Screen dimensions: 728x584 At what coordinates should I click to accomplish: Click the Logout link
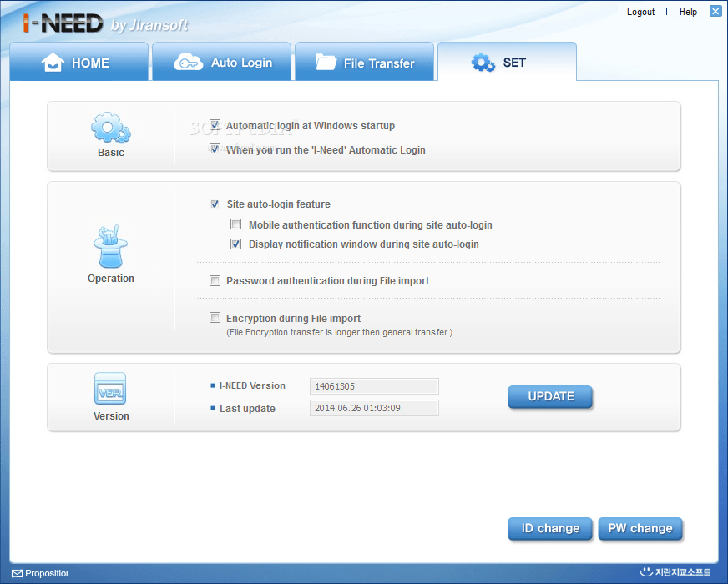point(640,12)
